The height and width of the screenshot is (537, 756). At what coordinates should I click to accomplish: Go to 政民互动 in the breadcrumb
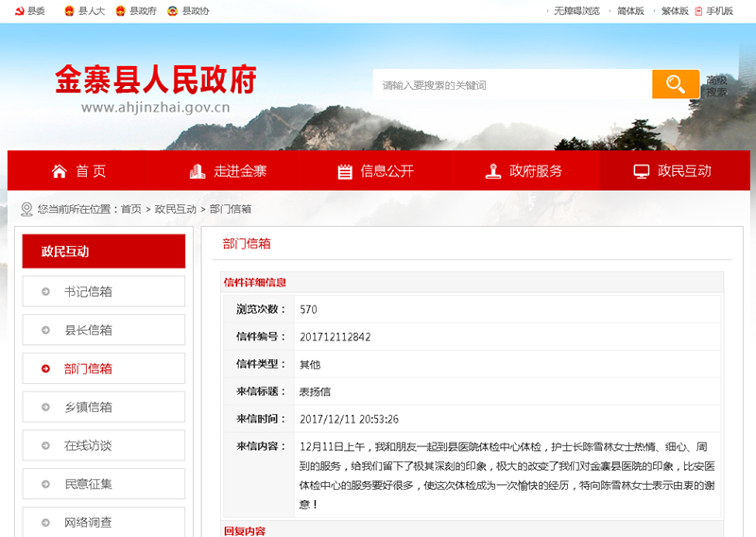(176, 209)
